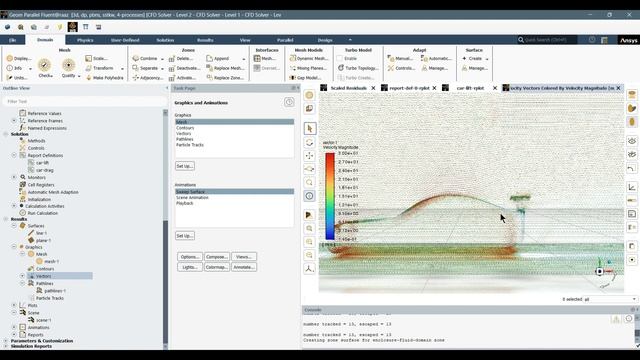Image resolution: width=640 pixels, height=360 pixels.
Task: Click the Quick Search field
Action: click(547, 40)
